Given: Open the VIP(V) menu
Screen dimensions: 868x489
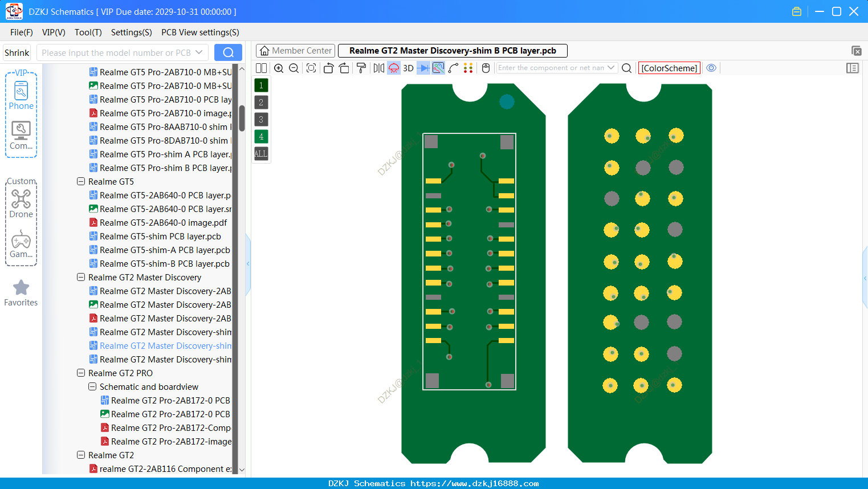Looking at the screenshot, I should (x=54, y=32).
